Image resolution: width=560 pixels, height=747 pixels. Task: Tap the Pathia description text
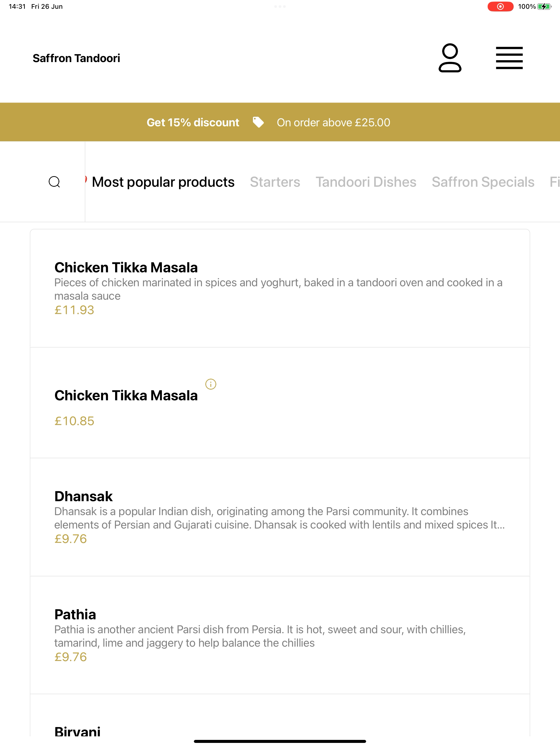pyautogui.click(x=260, y=636)
